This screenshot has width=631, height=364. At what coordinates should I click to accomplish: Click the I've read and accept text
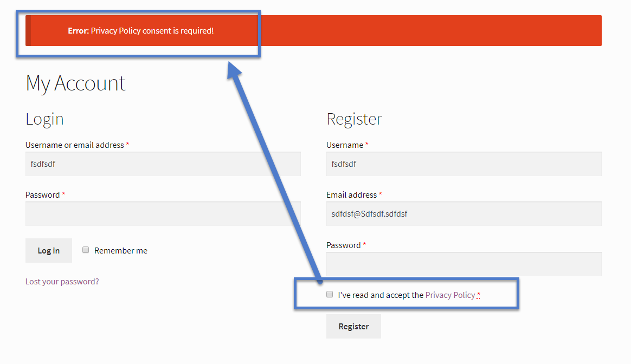pos(381,295)
